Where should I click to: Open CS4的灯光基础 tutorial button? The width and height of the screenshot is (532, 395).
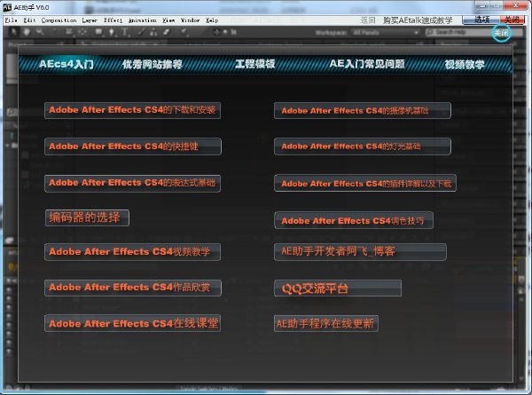[x=363, y=146]
